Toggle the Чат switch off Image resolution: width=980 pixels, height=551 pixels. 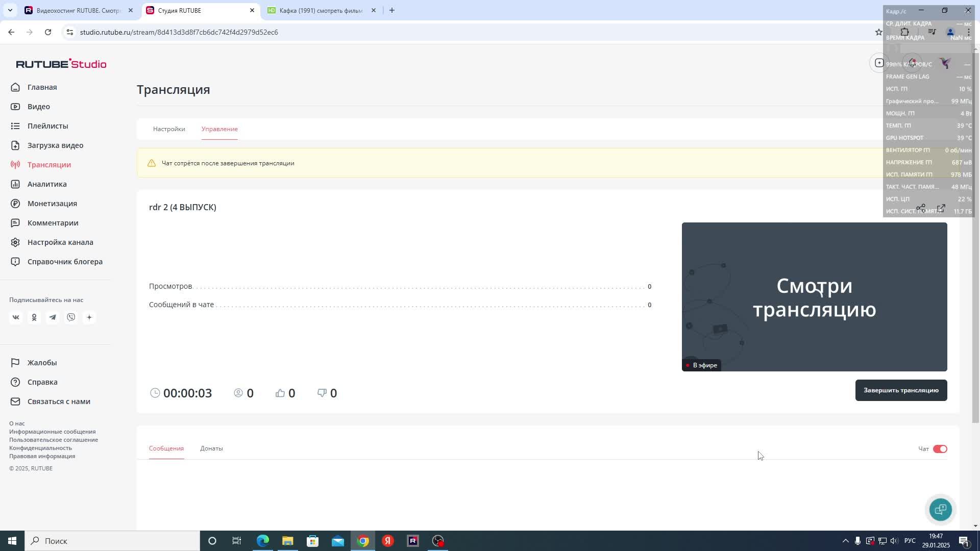(940, 449)
